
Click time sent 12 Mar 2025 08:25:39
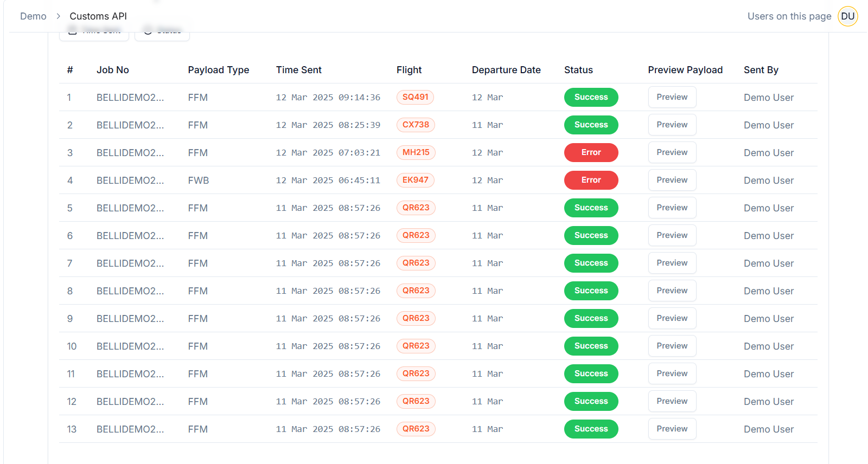(328, 125)
